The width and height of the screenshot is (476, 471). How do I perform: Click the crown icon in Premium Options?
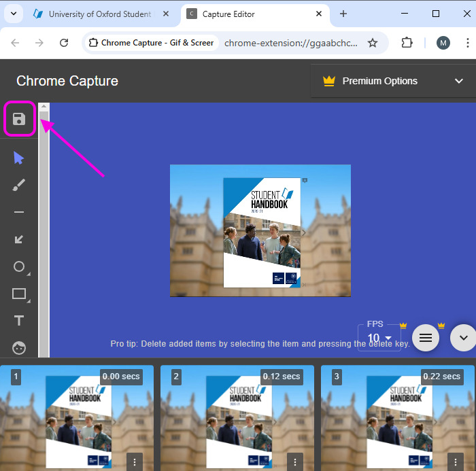point(329,81)
